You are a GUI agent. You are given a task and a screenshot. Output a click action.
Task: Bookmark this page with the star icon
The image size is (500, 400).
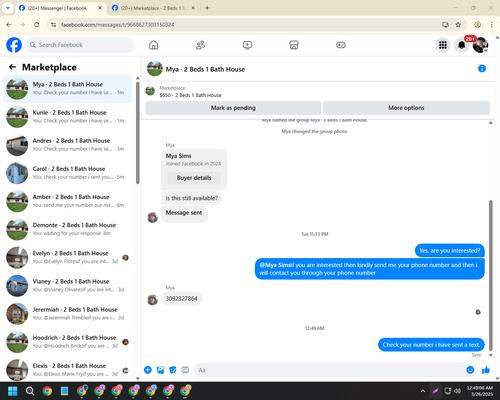pos(458,25)
